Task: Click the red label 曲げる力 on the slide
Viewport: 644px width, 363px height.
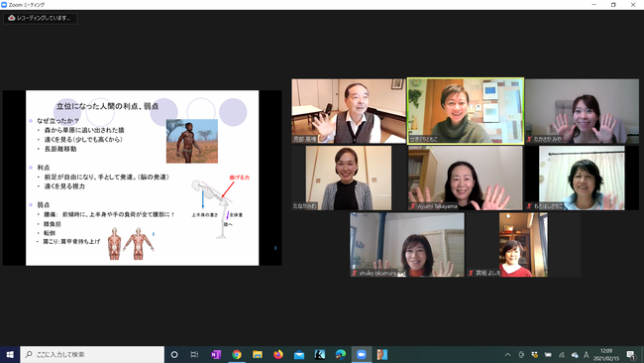Action: click(x=239, y=178)
